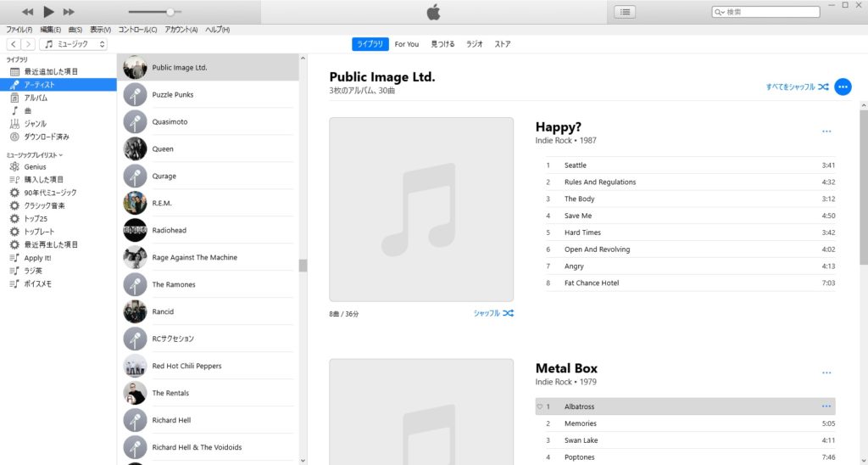Screen dimensions: 868x465
Task: Open the 90年代ミュージック smart playlist
Action: 58,193
